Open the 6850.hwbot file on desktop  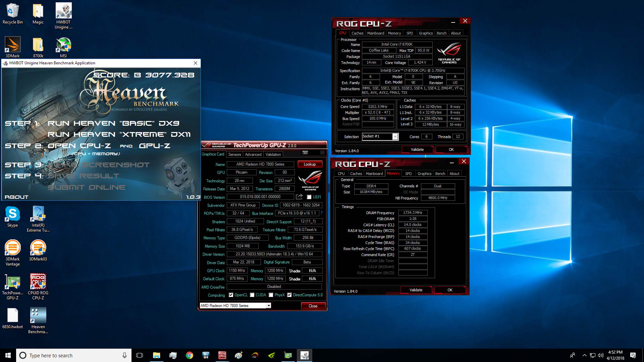12,318
